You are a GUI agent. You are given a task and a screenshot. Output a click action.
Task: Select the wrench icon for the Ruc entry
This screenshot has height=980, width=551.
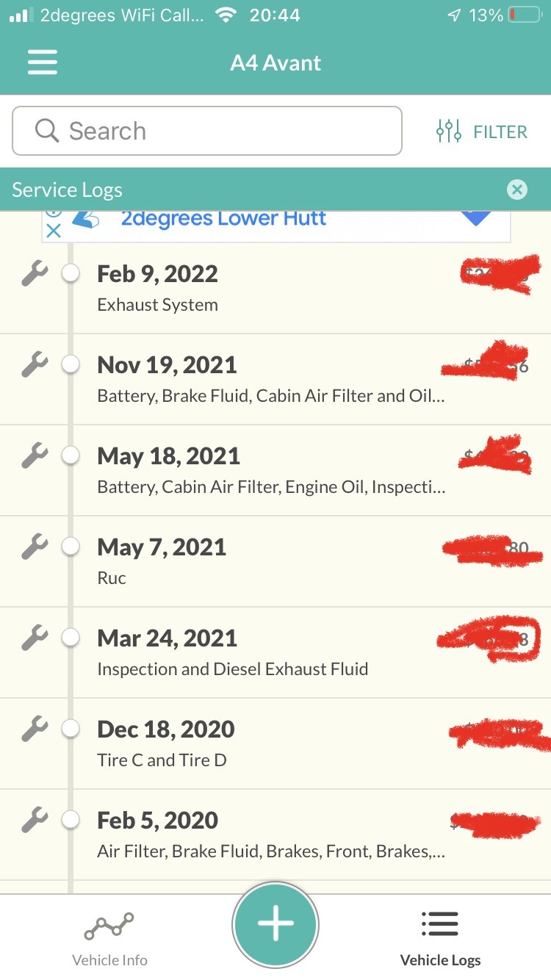click(x=35, y=547)
